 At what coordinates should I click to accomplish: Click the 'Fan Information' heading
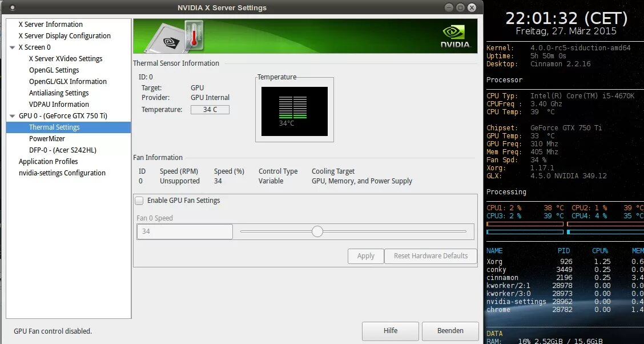158,157
